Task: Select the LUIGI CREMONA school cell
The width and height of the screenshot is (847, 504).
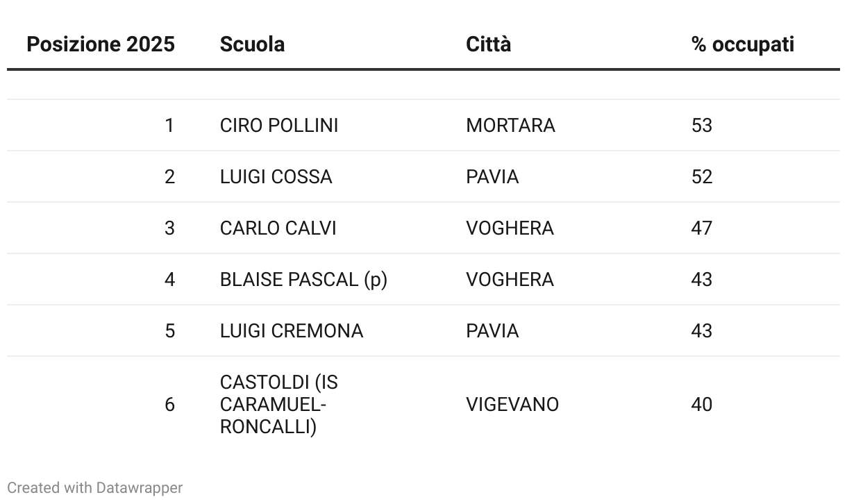Action: coord(292,331)
